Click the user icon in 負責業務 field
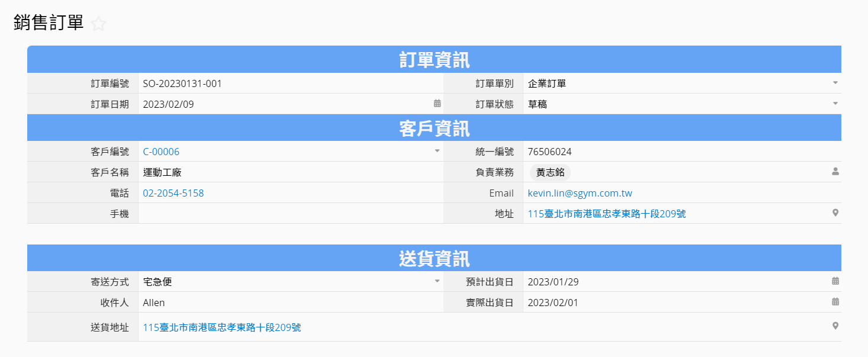 [x=835, y=172]
